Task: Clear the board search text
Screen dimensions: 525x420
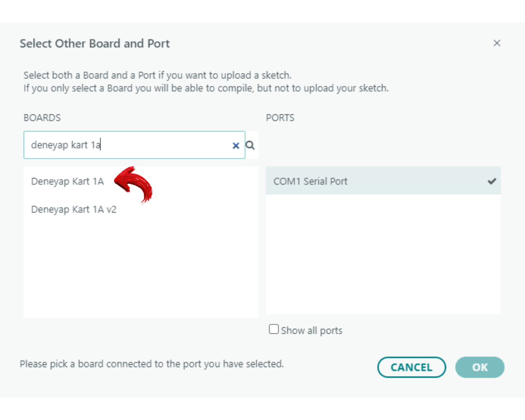Action: tap(236, 145)
